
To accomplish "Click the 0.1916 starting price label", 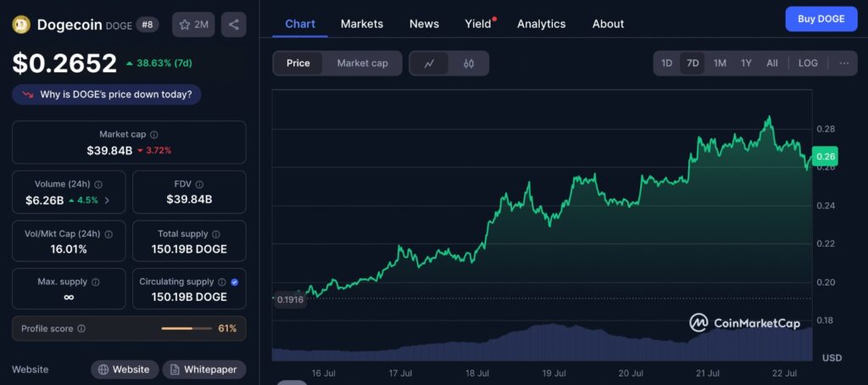I will [290, 299].
